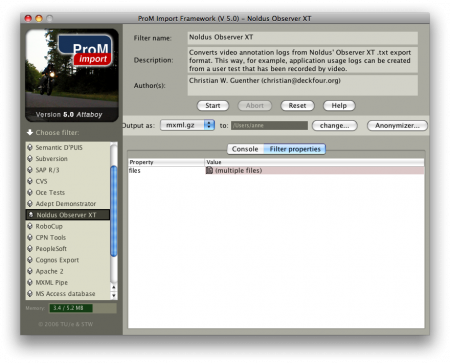Click the plug icon beside Apache 2
The height and width of the screenshot is (363, 450).
(x=30, y=271)
